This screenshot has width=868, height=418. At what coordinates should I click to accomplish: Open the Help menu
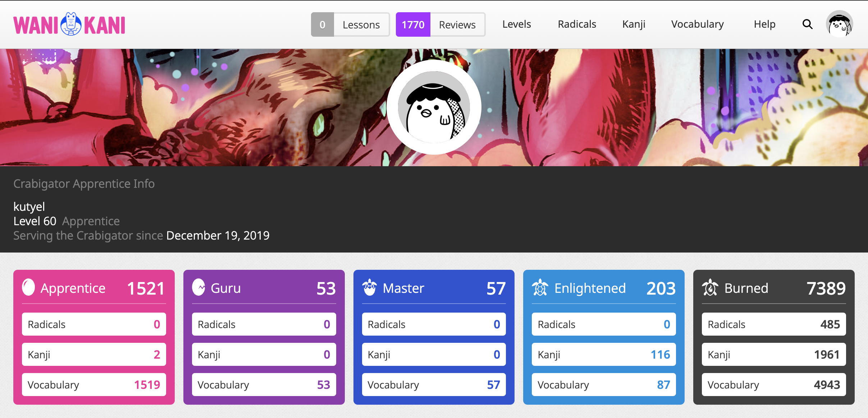click(x=764, y=24)
